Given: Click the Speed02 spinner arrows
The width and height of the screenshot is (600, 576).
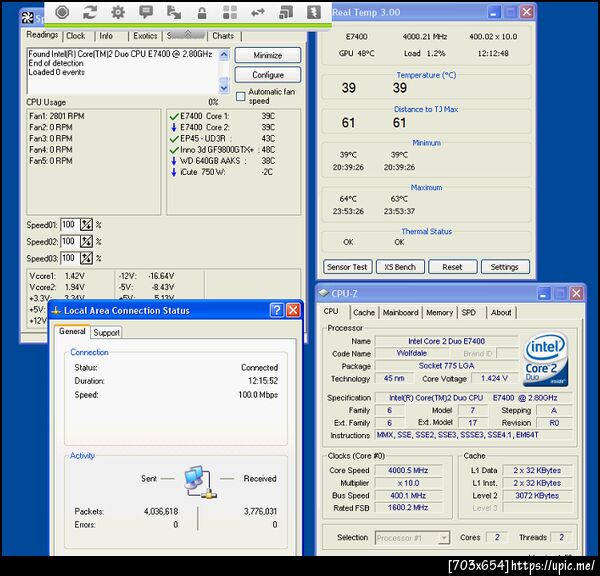Looking at the screenshot, I should point(86,241).
